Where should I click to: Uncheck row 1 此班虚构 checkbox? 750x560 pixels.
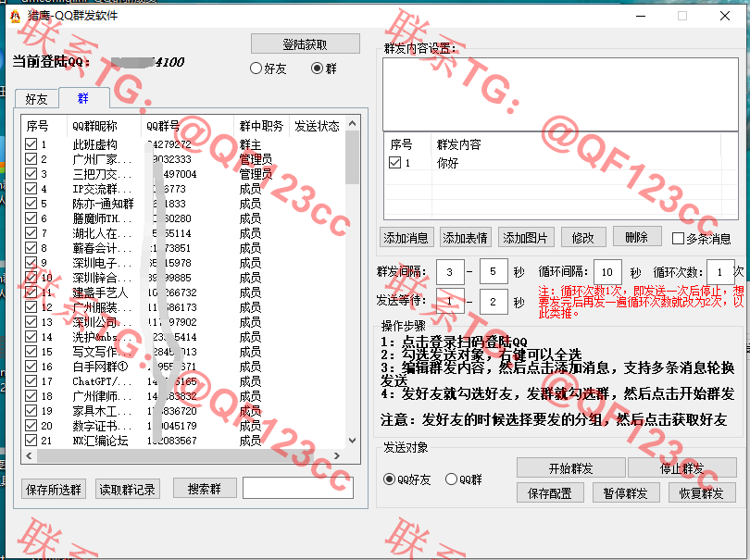point(31,144)
